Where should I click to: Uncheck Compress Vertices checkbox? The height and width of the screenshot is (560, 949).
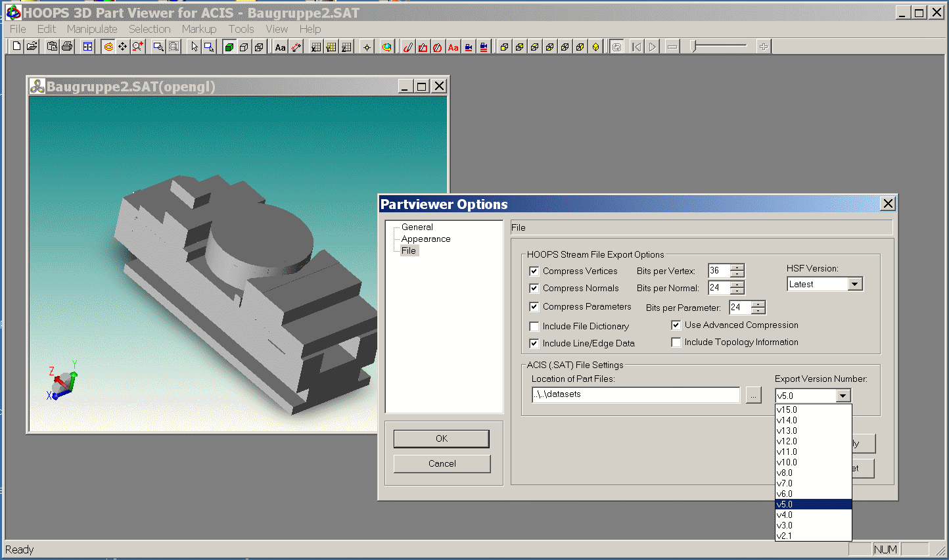click(534, 271)
